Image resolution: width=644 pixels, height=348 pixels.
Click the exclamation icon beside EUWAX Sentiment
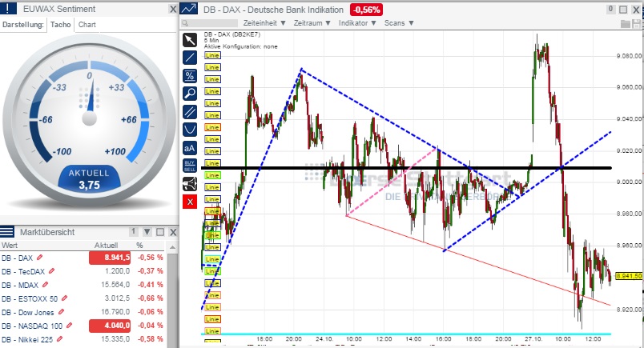click(8, 9)
